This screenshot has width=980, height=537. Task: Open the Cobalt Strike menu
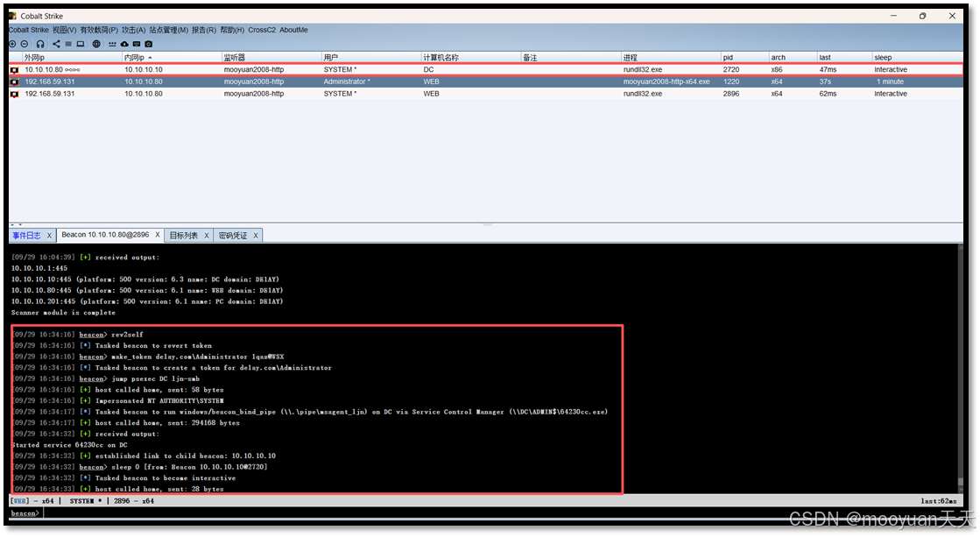click(29, 30)
